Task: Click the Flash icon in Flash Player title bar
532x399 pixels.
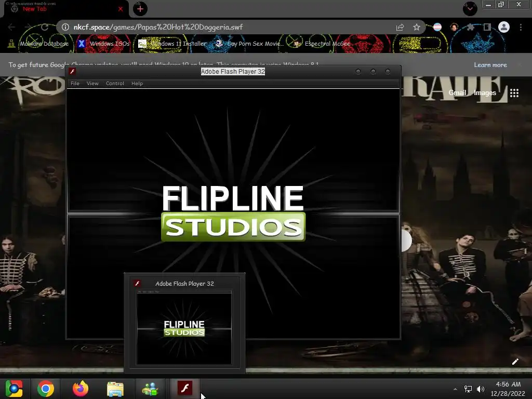Action: (72, 72)
